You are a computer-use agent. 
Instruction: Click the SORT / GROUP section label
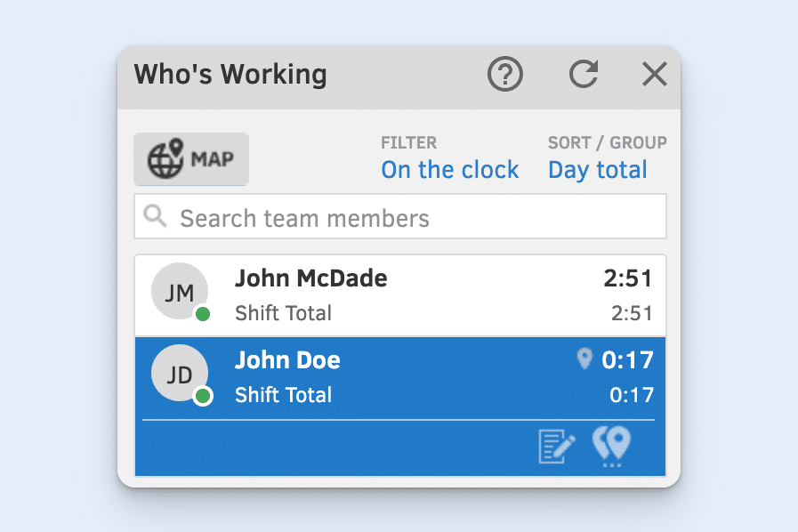[607, 142]
